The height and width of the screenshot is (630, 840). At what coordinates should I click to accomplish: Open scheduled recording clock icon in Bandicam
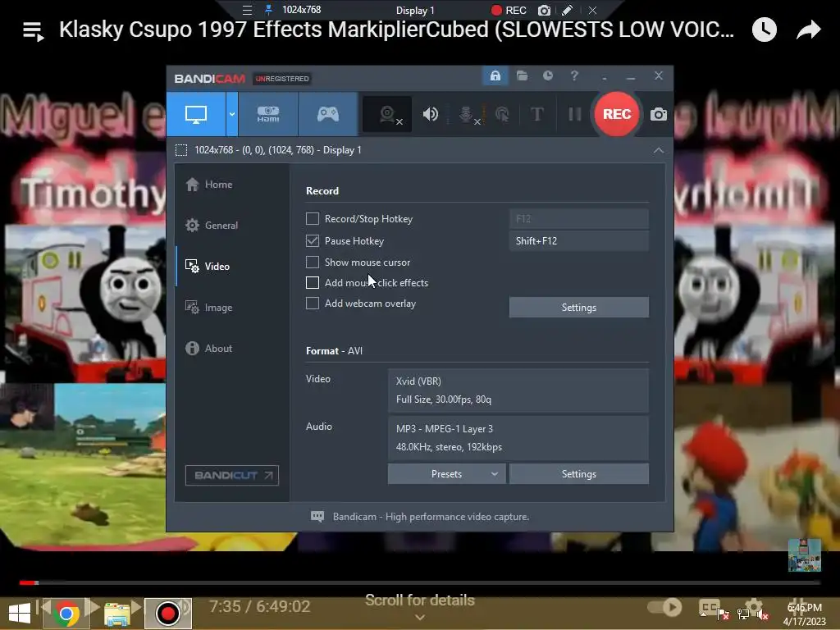547,76
